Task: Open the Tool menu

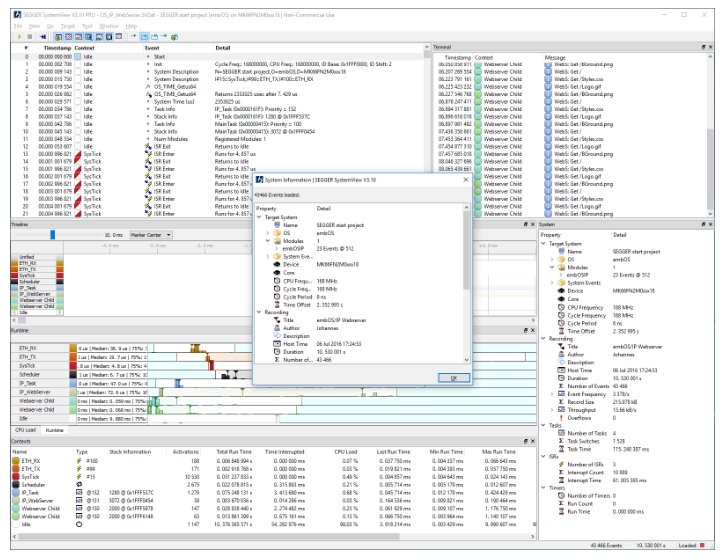Action: (87, 26)
